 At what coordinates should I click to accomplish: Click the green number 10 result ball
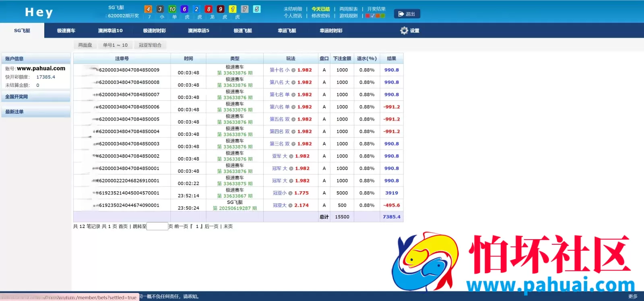[172, 9]
